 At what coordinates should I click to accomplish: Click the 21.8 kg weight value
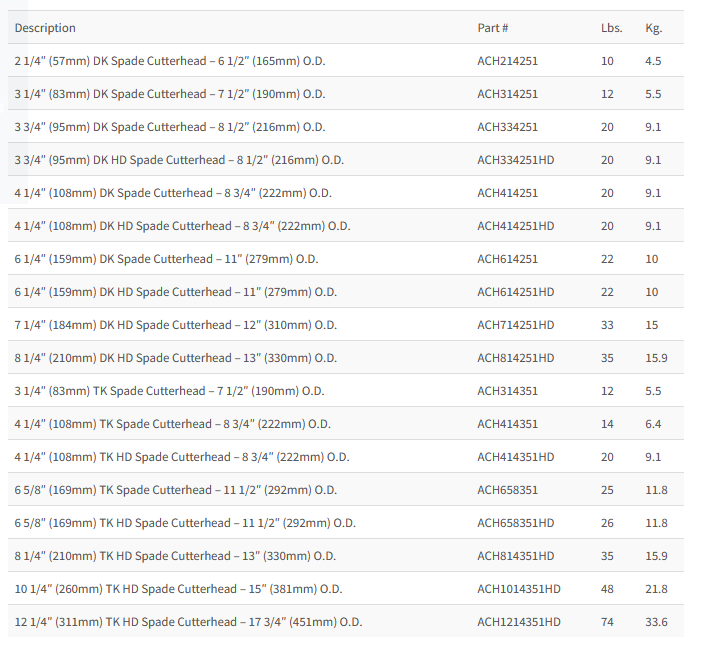click(656, 589)
